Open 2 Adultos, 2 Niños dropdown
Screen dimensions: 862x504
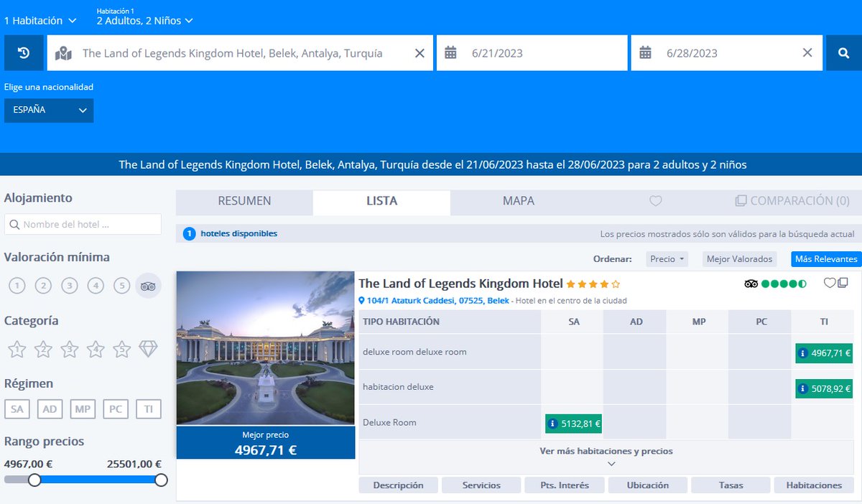(145, 21)
